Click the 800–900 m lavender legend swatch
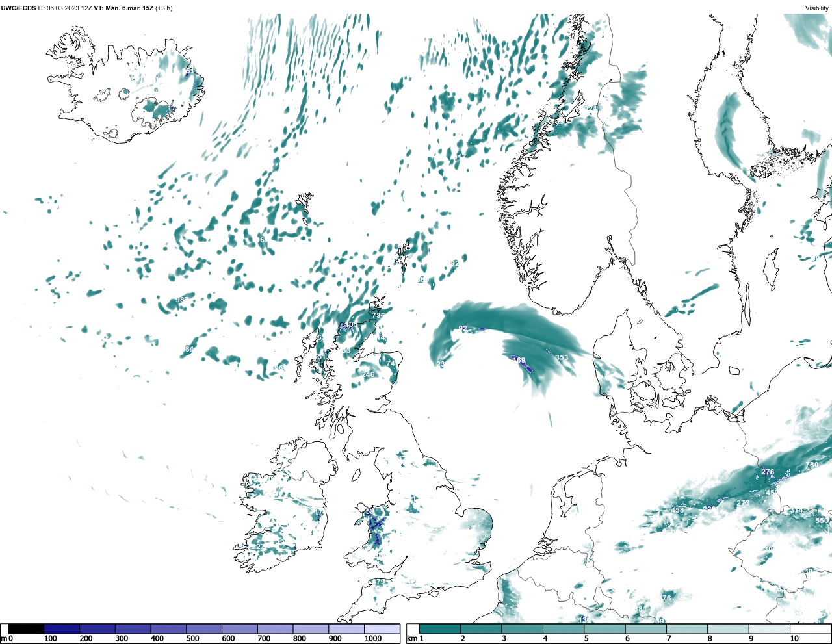 311,629
